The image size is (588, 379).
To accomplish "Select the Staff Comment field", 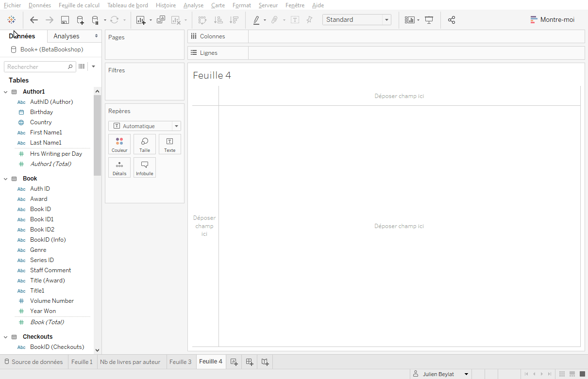I will 50,270.
